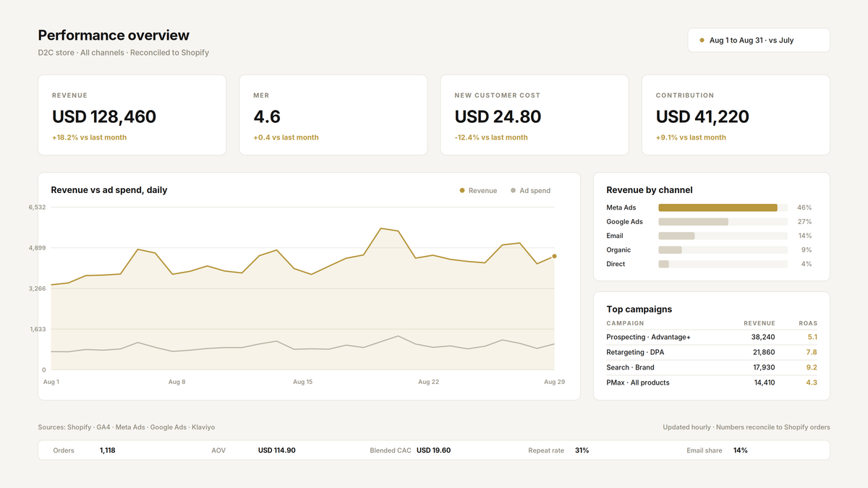Click the CAMPAIGN column header
The height and width of the screenshot is (488, 868).
pos(625,323)
